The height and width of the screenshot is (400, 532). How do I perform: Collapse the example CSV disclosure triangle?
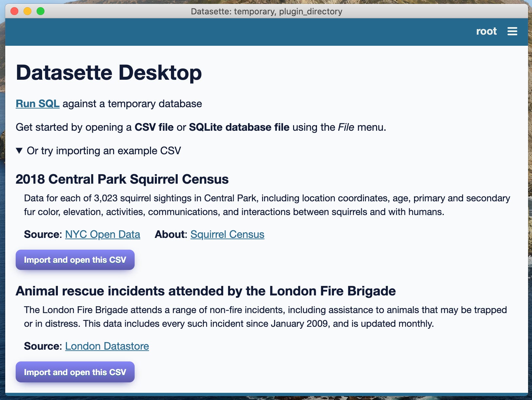(19, 151)
